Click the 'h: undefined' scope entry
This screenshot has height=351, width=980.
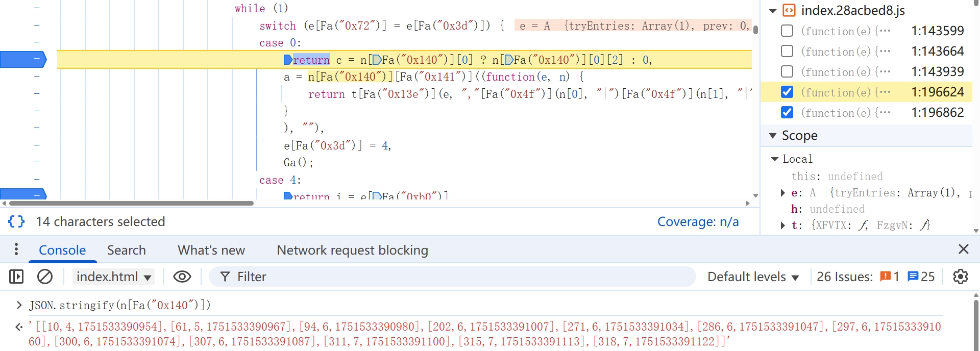coord(828,209)
